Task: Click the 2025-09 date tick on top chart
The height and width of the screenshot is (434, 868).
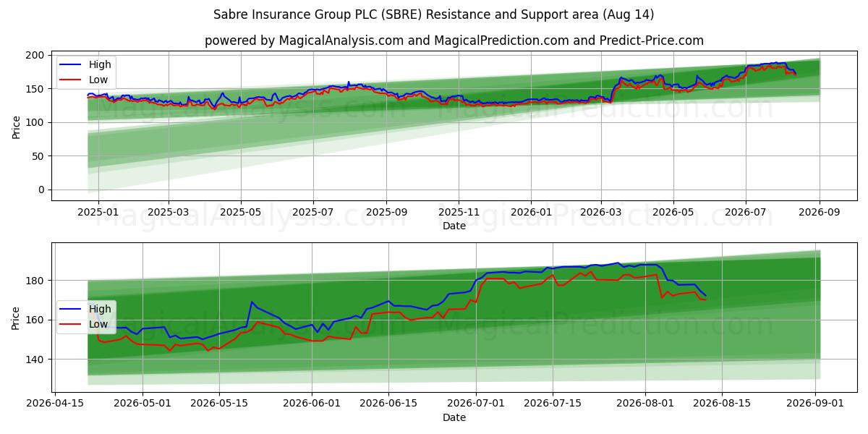Action: pyautogui.click(x=386, y=213)
